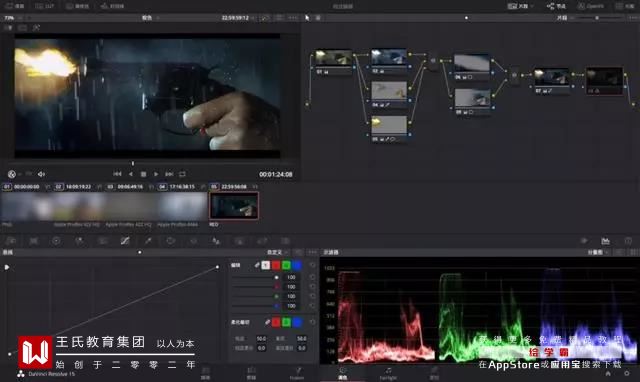Toggle loop playback

point(182,174)
